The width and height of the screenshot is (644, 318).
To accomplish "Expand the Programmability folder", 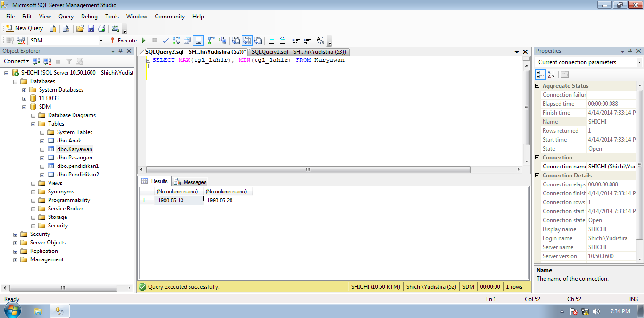I will point(33,200).
